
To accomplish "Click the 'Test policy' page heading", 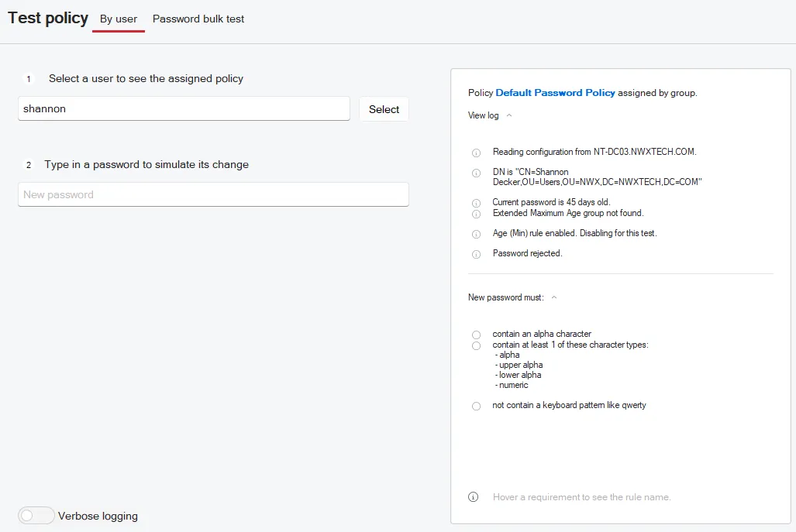I will (48, 18).
